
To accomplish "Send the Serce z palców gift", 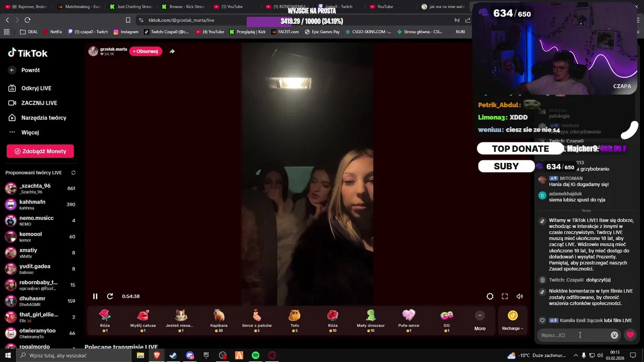I will 257,320.
